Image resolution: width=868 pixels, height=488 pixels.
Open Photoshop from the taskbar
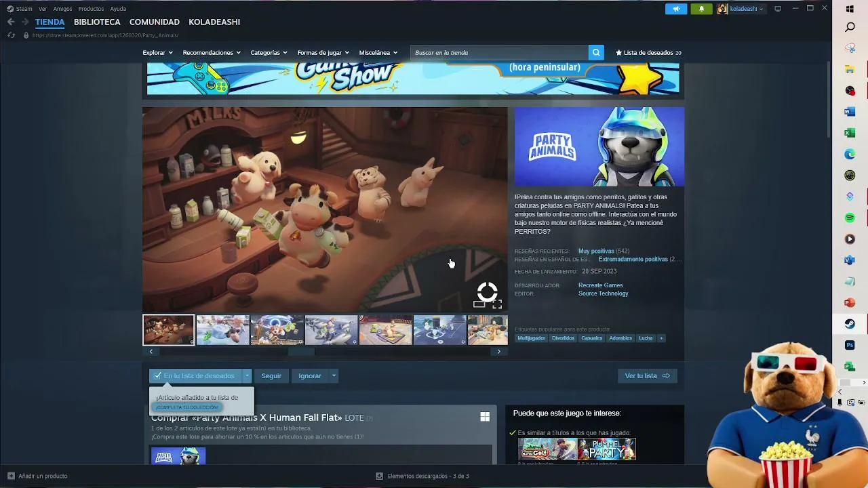tap(850, 345)
